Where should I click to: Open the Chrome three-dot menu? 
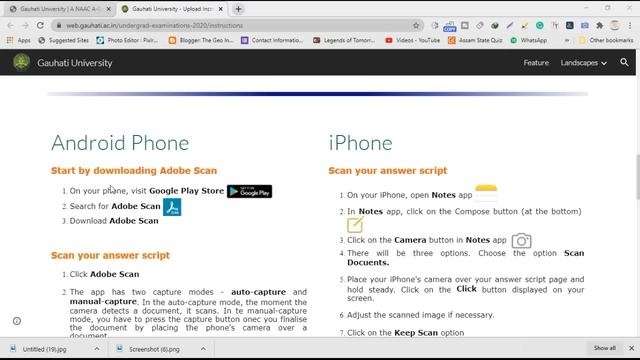(630, 25)
